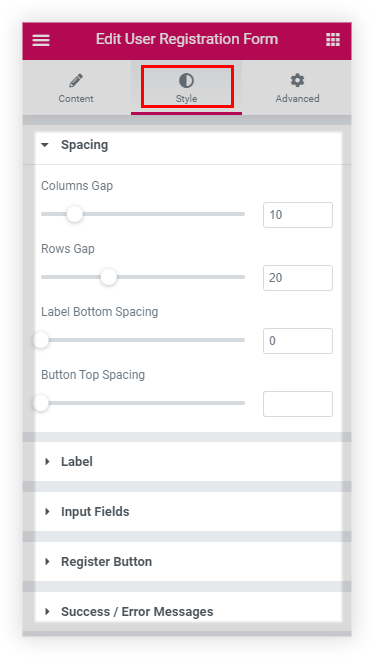The image size is (374, 659).
Task: Open the hamburger menu icon
Action: [41, 40]
